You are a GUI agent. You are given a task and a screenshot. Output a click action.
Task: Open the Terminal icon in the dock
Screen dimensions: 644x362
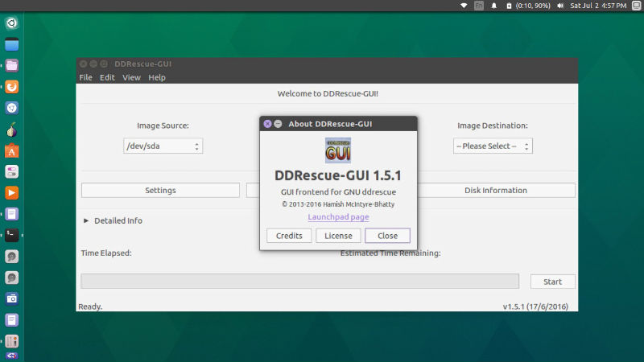pos(11,235)
